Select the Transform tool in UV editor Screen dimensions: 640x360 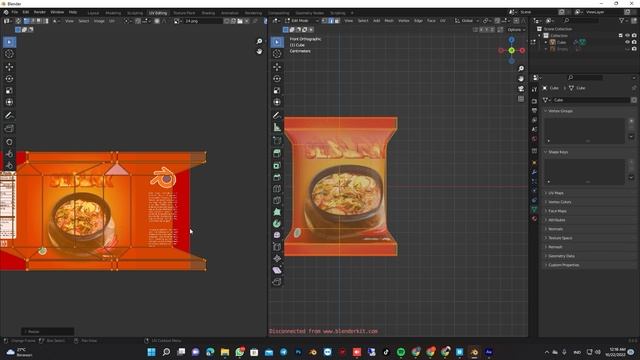tap(9, 102)
